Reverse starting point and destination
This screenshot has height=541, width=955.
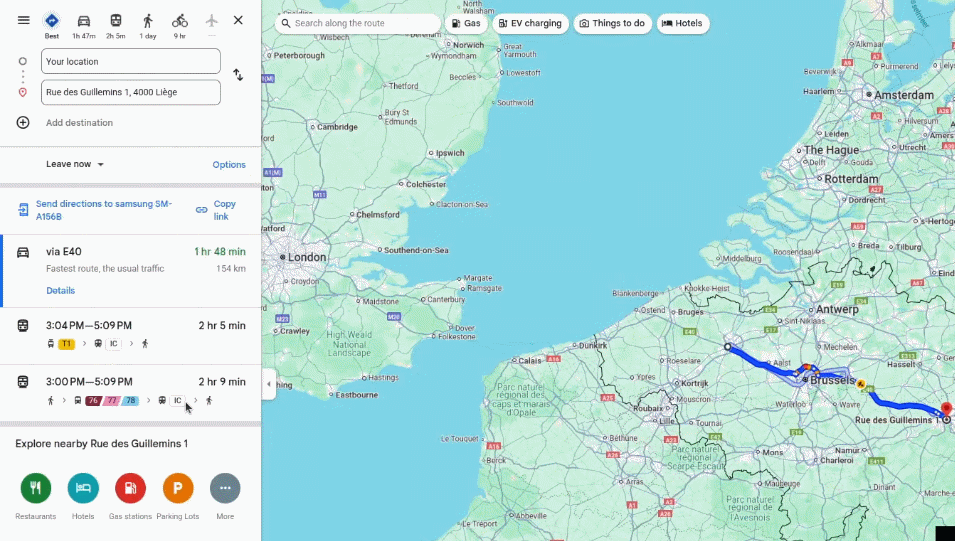pos(238,75)
